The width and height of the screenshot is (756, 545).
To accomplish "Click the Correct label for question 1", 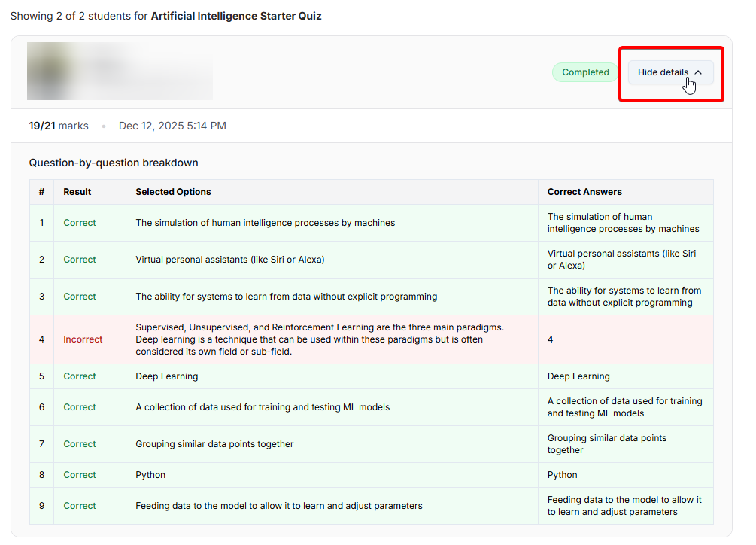I will pyautogui.click(x=80, y=223).
